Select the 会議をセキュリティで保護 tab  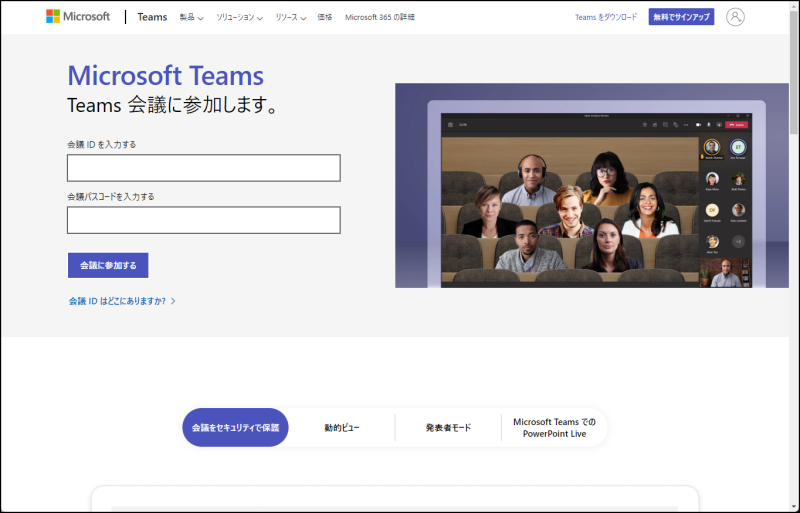click(235, 428)
